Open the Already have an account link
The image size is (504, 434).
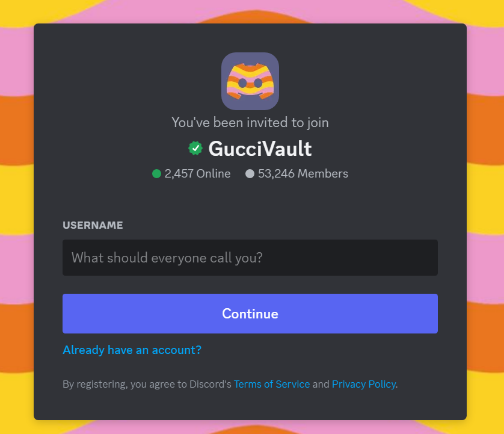click(x=132, y=350)
